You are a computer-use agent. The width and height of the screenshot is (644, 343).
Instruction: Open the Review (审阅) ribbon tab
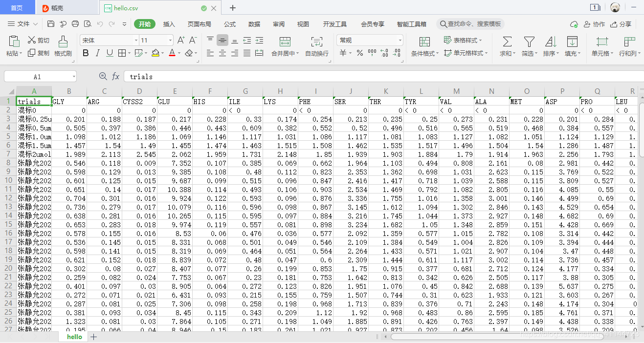coord(279,24)
